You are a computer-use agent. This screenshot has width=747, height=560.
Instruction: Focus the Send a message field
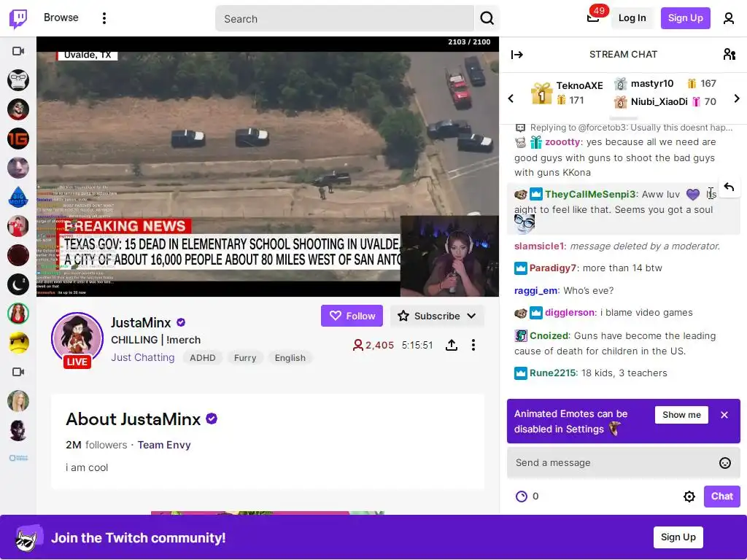[623, 463]
